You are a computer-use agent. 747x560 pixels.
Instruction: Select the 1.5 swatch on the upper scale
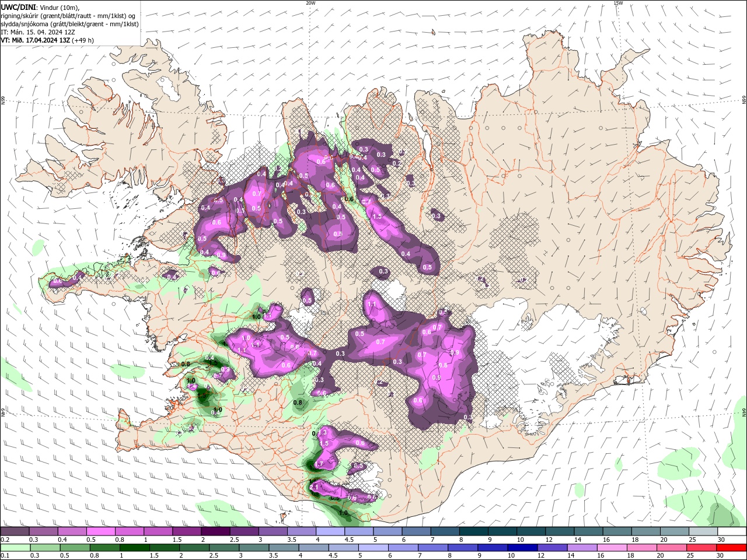[186, 531]
